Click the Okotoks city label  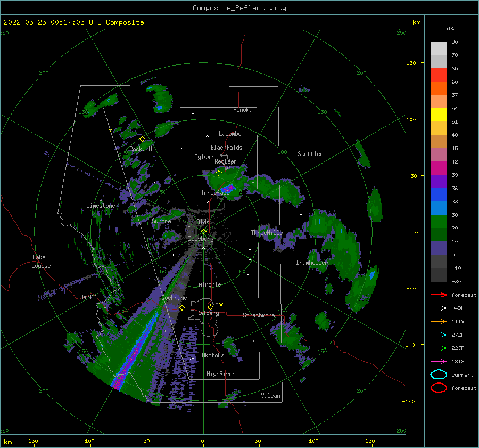[x=213, y=355]
